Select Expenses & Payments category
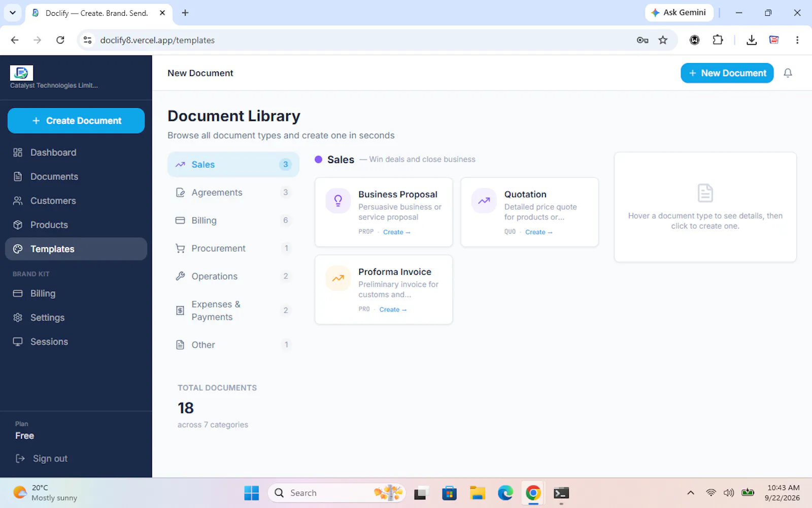 coord(233,310)
